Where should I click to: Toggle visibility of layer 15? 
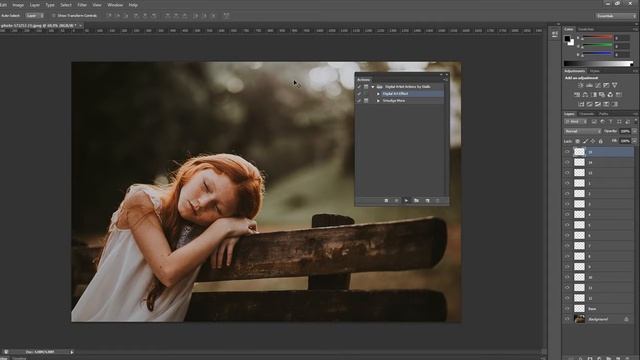[x=567, y=152]
